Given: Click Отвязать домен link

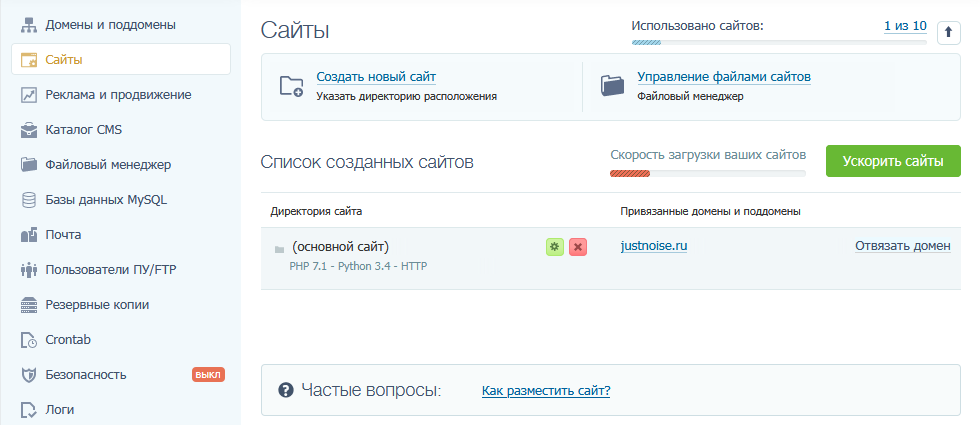Looking at the screenshot, I should pyautogui.click(x=902, y=246).
